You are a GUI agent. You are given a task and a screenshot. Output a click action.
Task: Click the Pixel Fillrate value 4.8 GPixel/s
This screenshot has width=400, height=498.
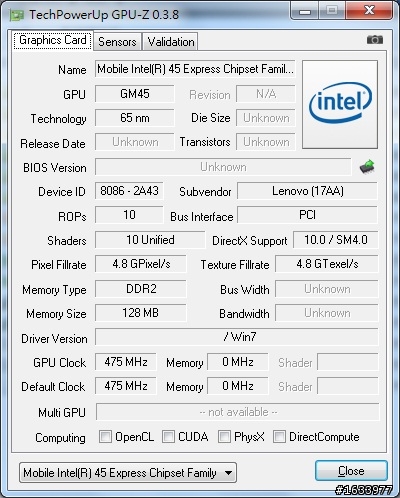coord(141,264)
